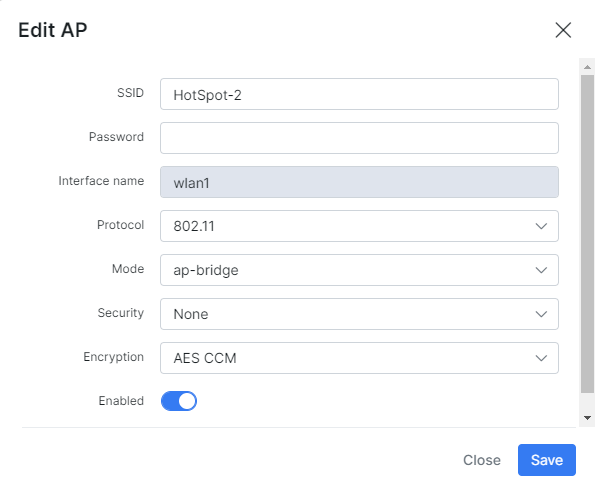Viewport: 595px width, 483px height.
Task: Close the Edit AP dialog with X icon
Action: point(563,30)
